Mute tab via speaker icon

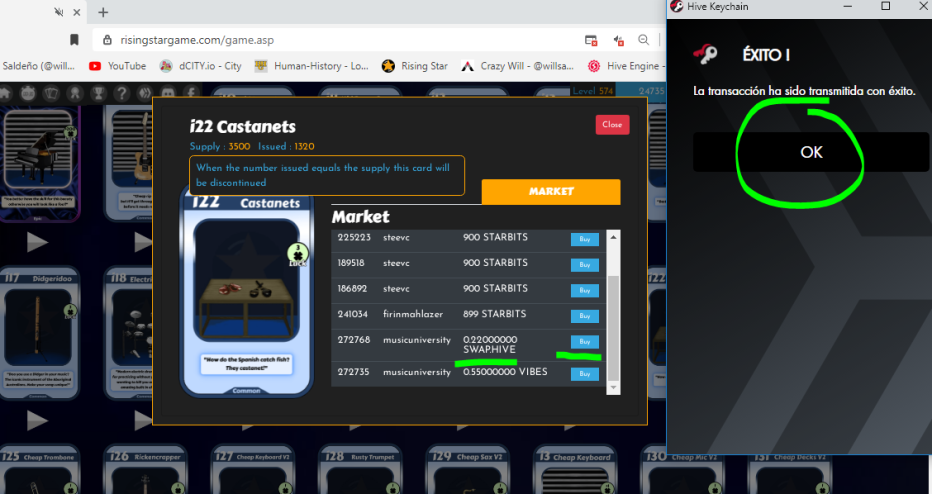pyautogui.click(x=58, y=12)
